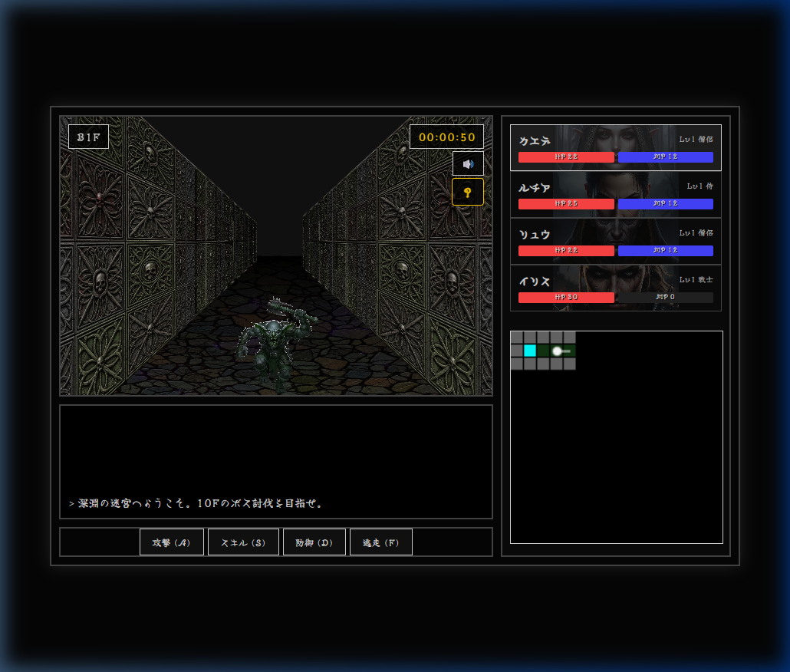Click the 逃走 (F) flee command

pyautogui.click(x=381, y=542)
